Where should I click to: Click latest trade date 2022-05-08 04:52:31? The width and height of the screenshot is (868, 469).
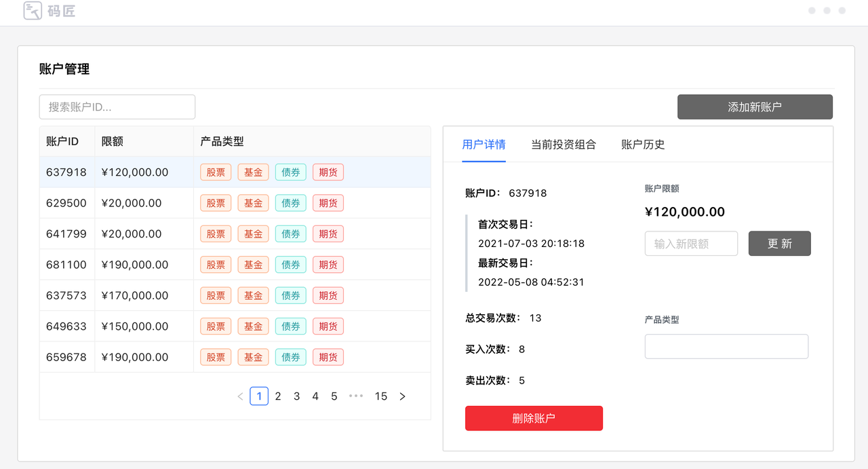pos(531,282)
